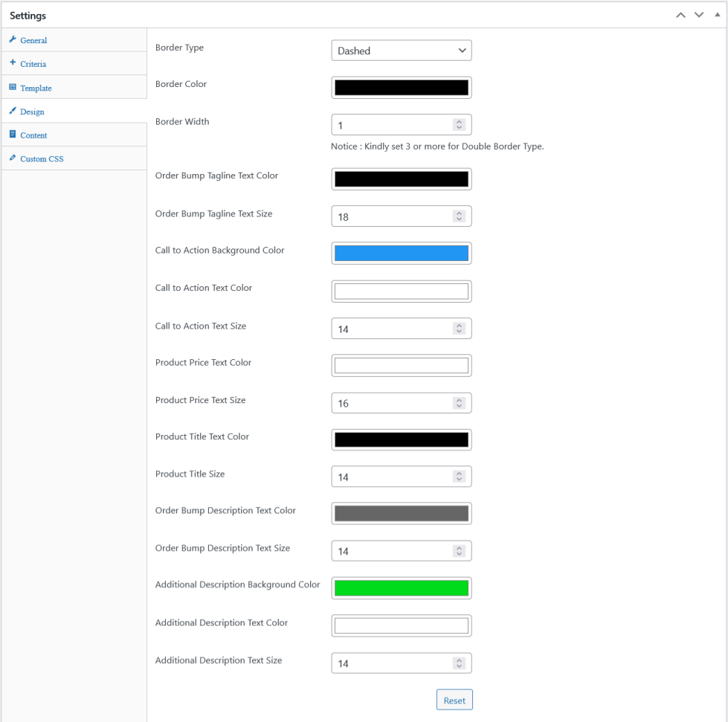Pick the Call to Action Background Color swatch
Image resolution: width=728 pixels, height=722 pixels.
(x=401, y=253)
